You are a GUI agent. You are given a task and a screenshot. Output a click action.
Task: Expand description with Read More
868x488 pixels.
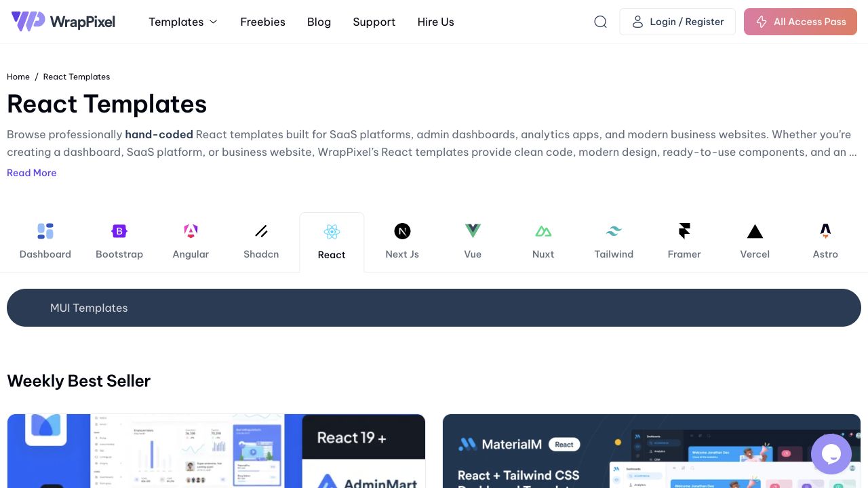[32, 173]
